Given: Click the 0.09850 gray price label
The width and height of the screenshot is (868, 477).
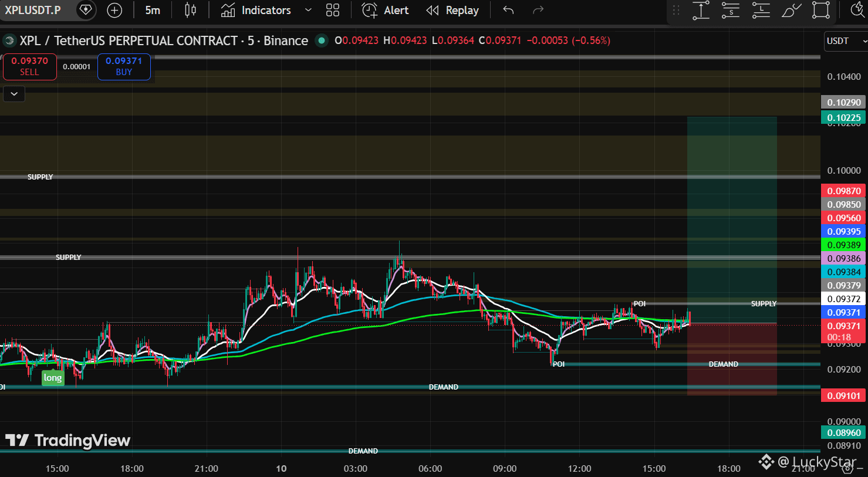Looking at the screenshot, I should coord(844,204).
